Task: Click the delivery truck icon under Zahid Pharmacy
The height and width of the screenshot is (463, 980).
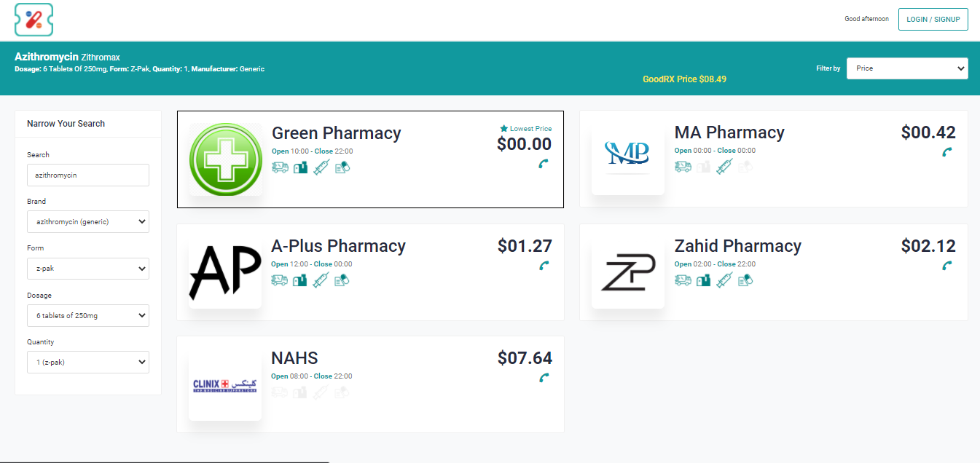Action: [683, 280]
